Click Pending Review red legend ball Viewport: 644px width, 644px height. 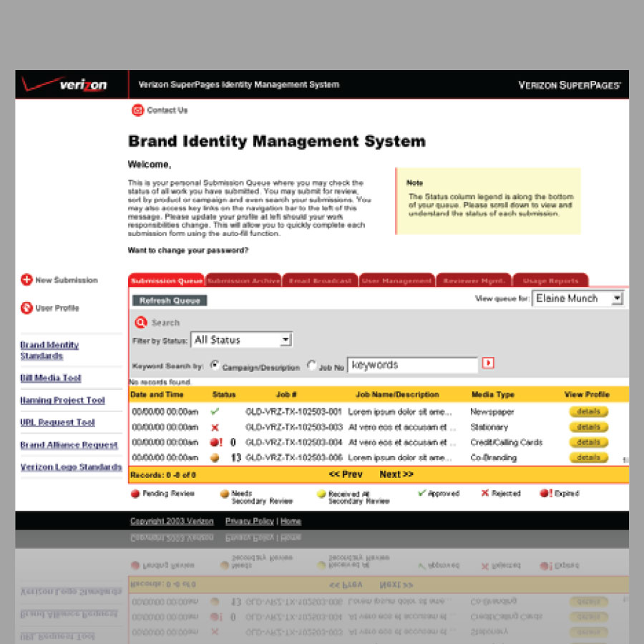(x=135, y=494)
